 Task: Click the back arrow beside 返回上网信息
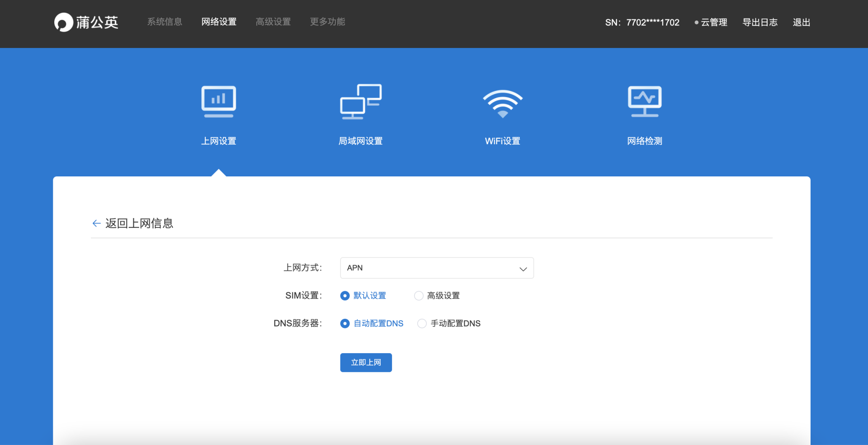[96, 223]
